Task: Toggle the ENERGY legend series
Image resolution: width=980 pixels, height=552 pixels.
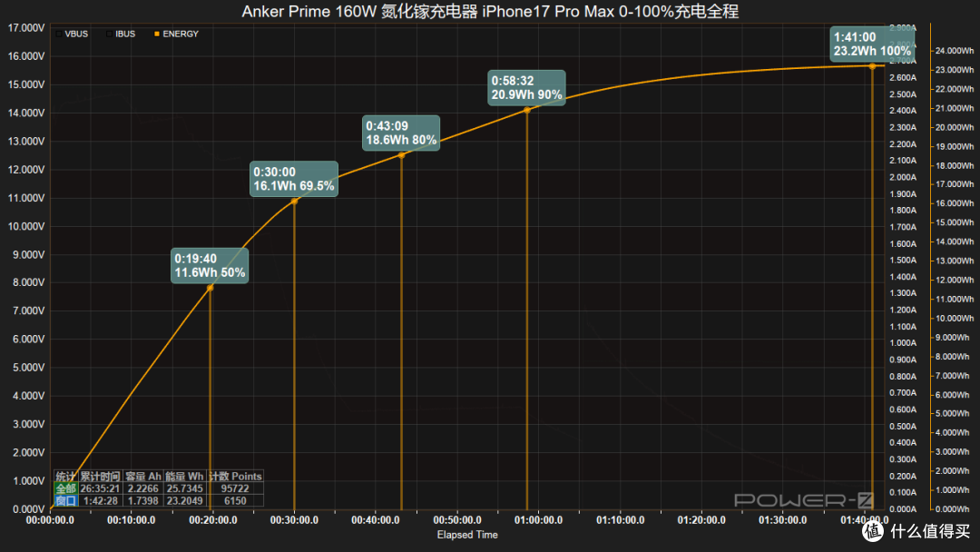Action: (x=176, y=34)
